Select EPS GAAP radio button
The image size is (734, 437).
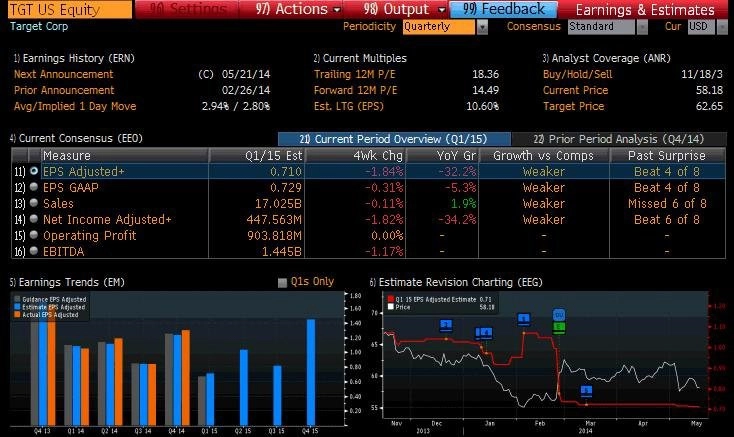click(x=34, y=187)
